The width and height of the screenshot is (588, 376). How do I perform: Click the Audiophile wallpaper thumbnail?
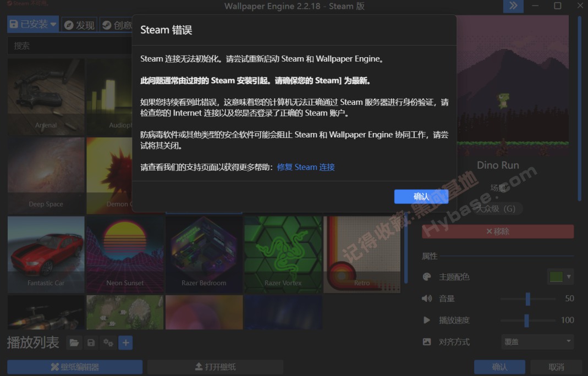109,96
